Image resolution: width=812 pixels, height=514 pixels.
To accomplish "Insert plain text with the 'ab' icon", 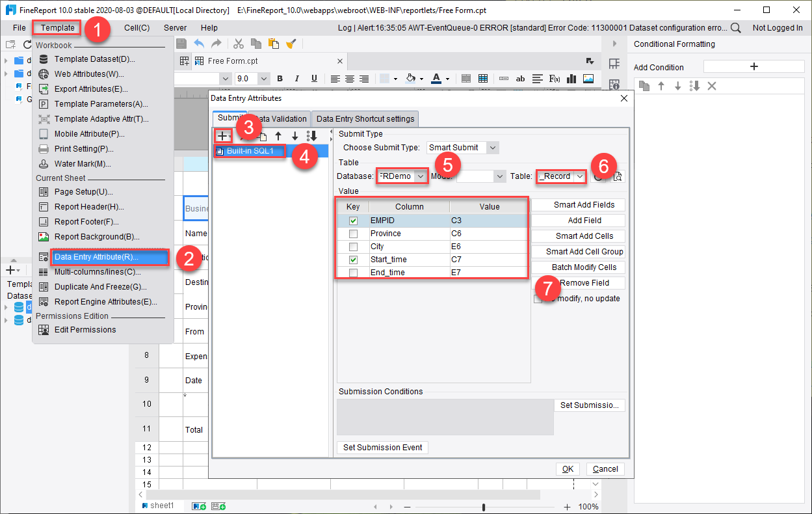I will (x=520, y=79).
